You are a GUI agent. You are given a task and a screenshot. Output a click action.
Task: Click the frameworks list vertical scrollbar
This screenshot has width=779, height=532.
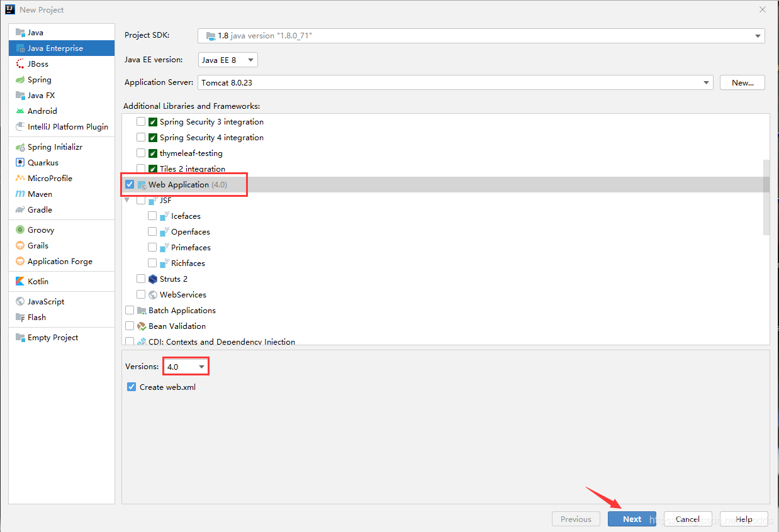(766, 197)
